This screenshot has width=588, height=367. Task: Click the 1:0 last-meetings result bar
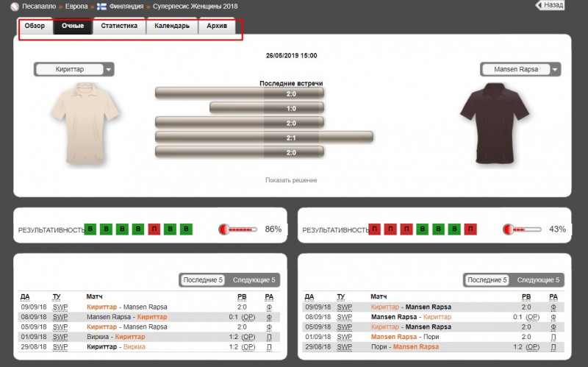pyautogui.click(x=267, y=108)
